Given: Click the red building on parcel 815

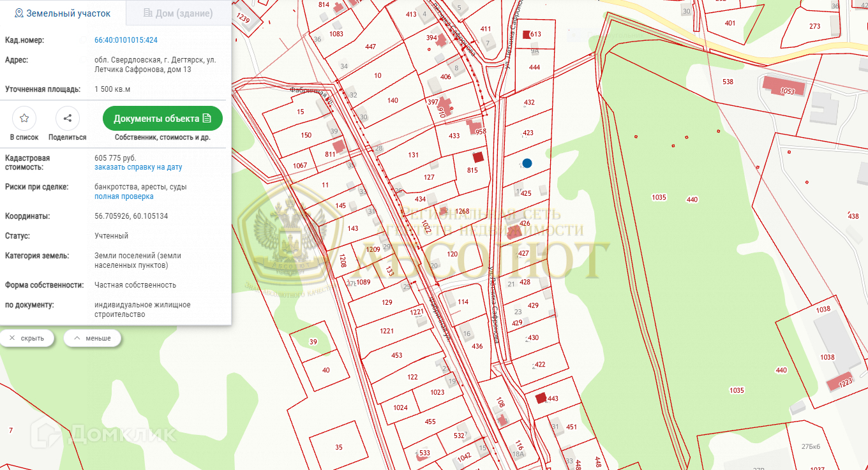Looking at the screenshot, I should point(477,157).
